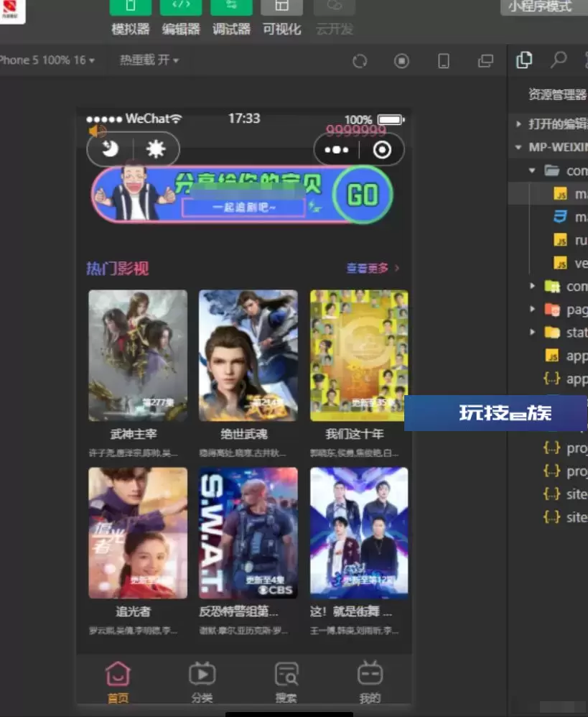
Task: Click the stop/record circle icon in simulator toolbar
Action: point(401,61)
